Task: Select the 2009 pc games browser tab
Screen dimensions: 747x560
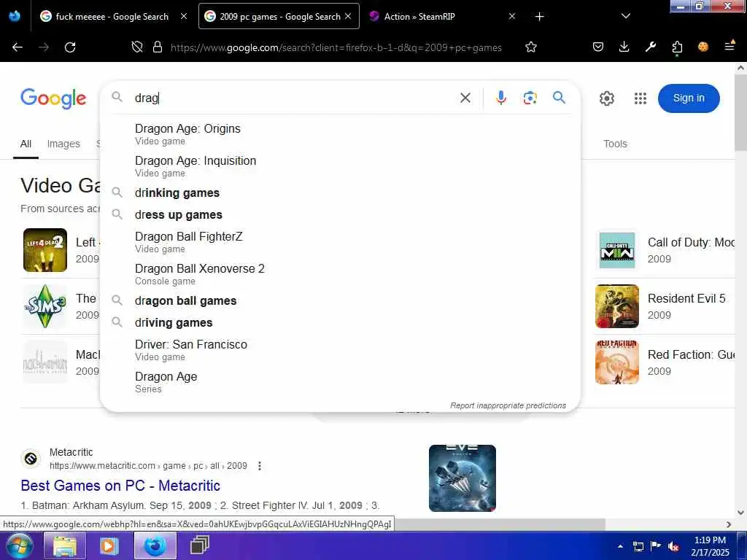Action: (x=279, y=17)
